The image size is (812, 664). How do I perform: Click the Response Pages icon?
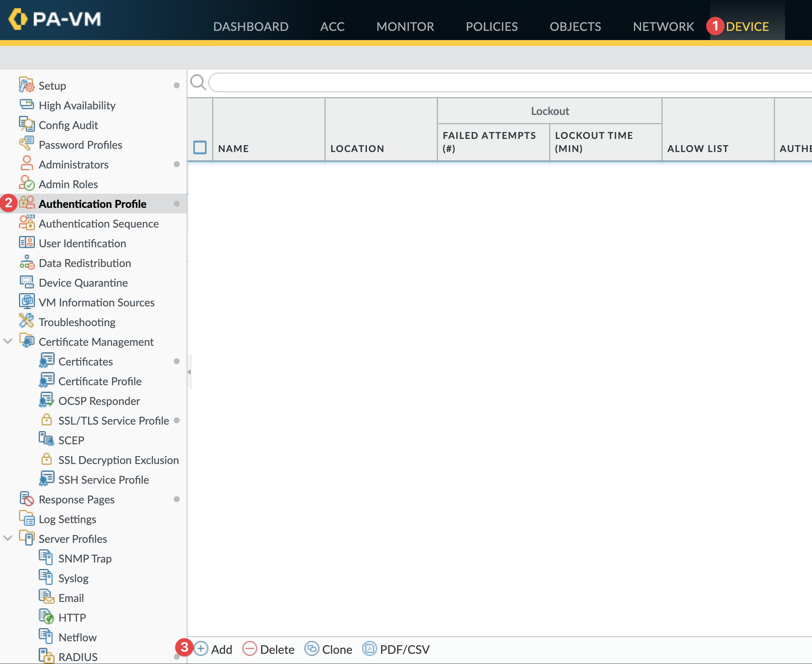[x=26, y=499]
